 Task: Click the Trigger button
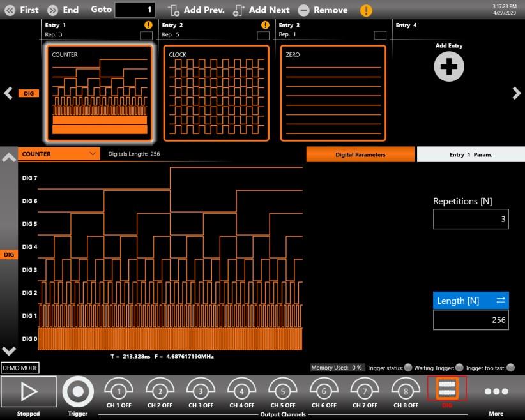[x=78, y=392]
